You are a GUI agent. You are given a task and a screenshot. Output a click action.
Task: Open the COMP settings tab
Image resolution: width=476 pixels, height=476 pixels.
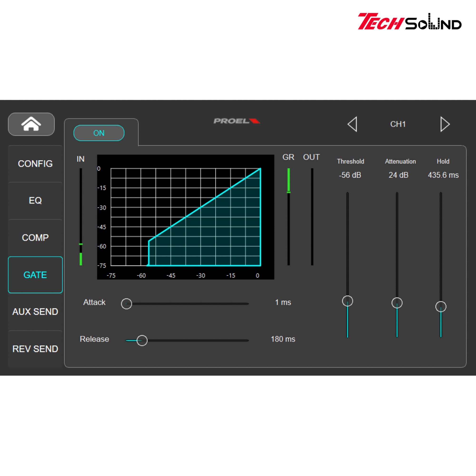pos(35,238)
